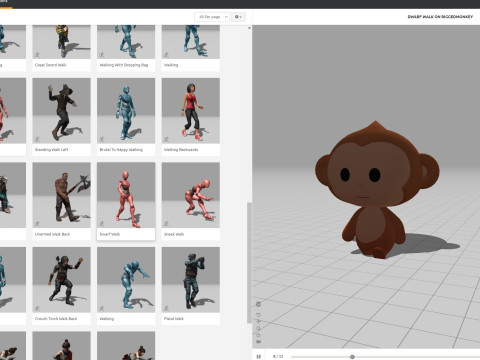Click the 'Standing Walk Left' label
This screenshot has height=360, width=480.
(x=52, y=150)
